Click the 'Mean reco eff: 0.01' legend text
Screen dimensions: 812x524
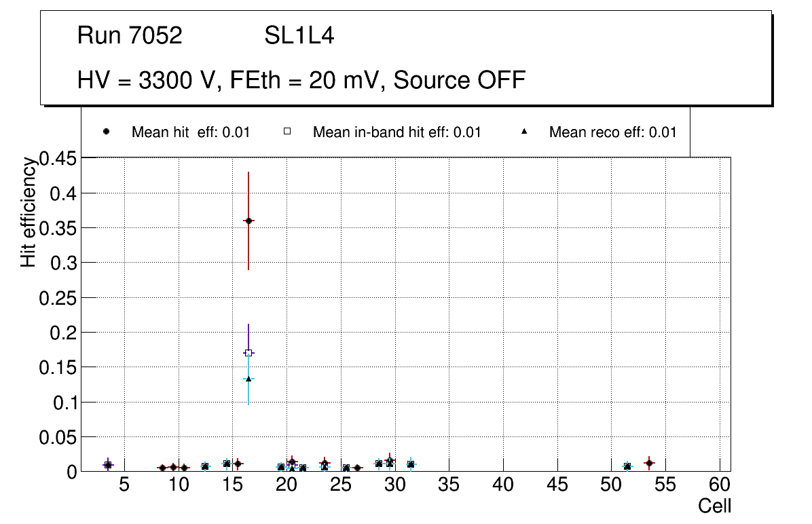click(x=612, y=132)
